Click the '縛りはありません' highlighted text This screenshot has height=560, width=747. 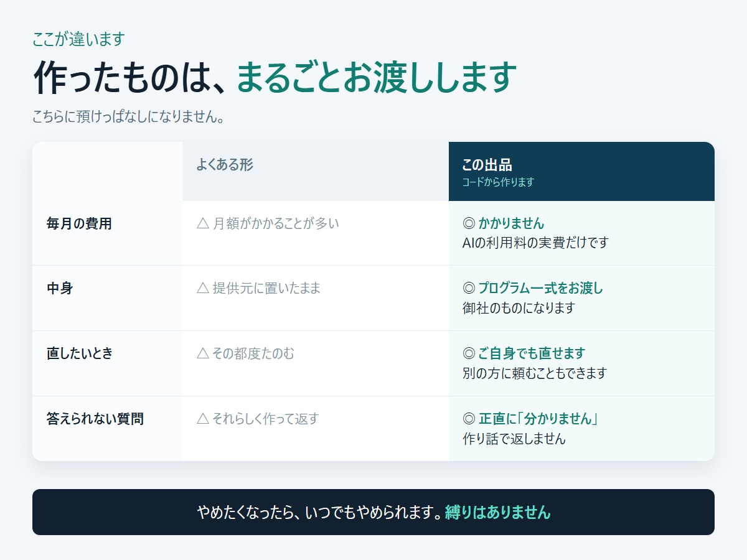click(x=497, y=512)
